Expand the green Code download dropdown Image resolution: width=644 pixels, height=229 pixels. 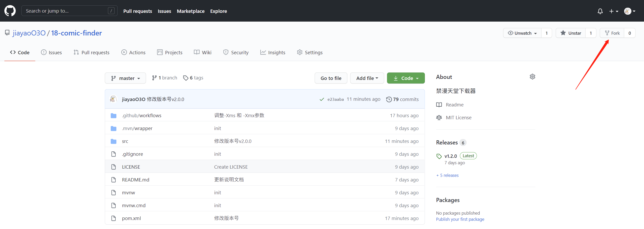pos(406,78)
